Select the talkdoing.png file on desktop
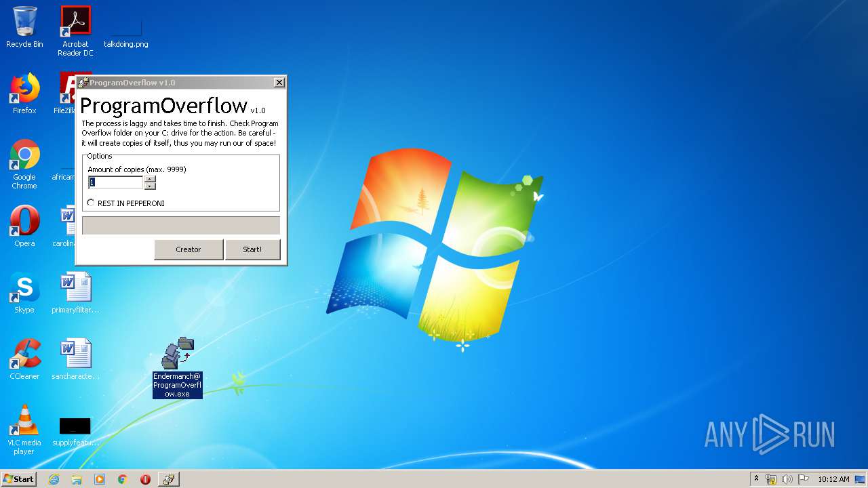The height and width of the screenshot is (488, 868). point(126,31)
